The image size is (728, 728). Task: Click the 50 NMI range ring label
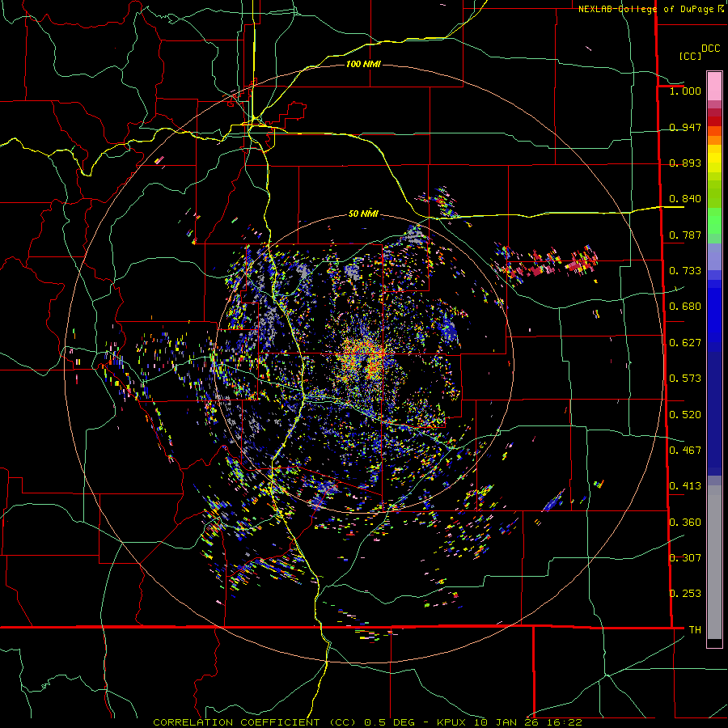[x=363, y=214]
